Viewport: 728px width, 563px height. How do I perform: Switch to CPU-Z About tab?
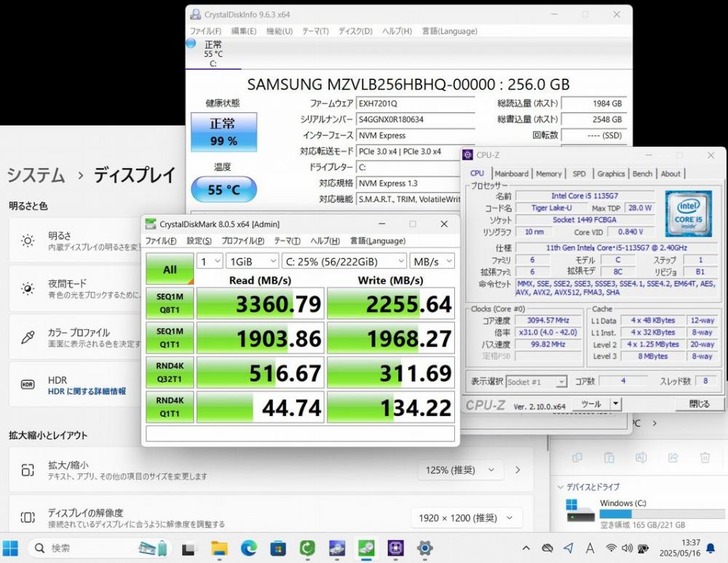coord(670,174)
